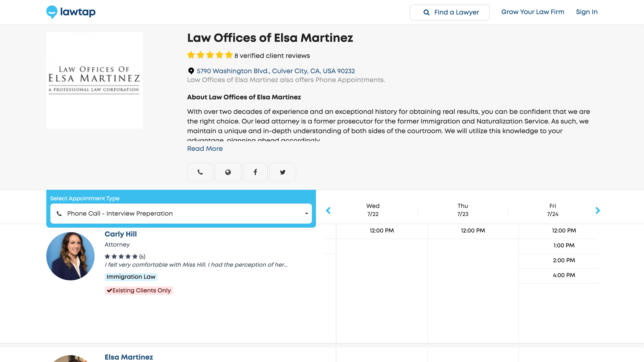Click the five-star rating
Screen dimensions: 644x362
[210, 55]
